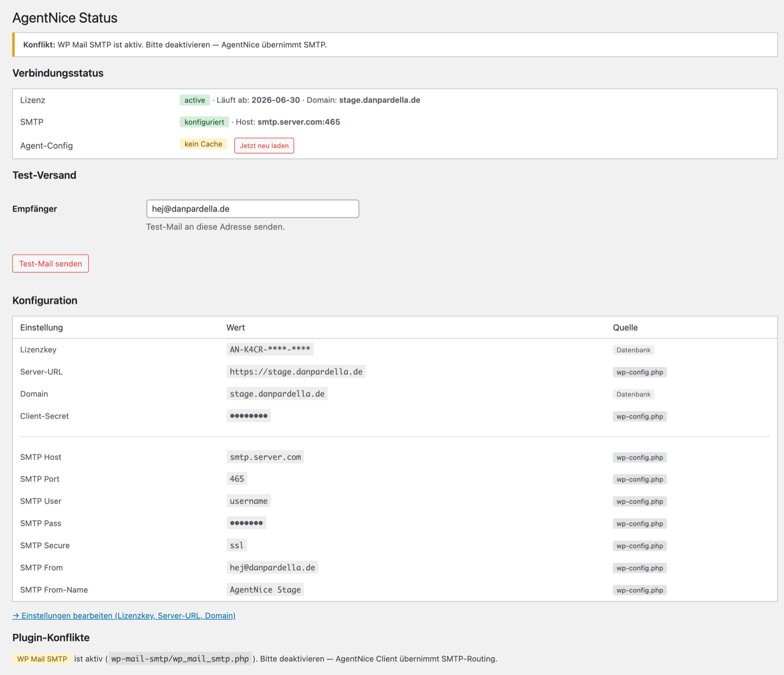Select Server-URL value 'https://stage.danpardella.de'
The width and height of the screenshot is (784, 675).
pyautogui.click(x=296, y=371)
